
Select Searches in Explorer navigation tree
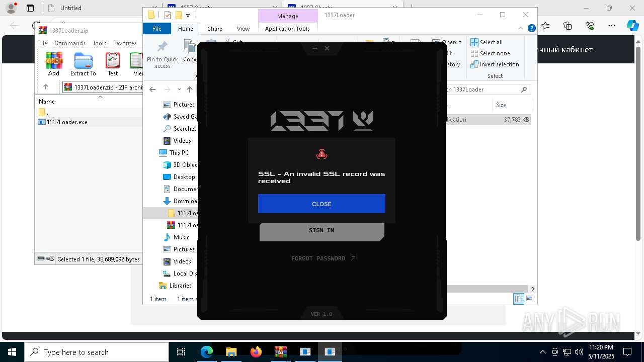pyautogui.click(x=180, y=129)
